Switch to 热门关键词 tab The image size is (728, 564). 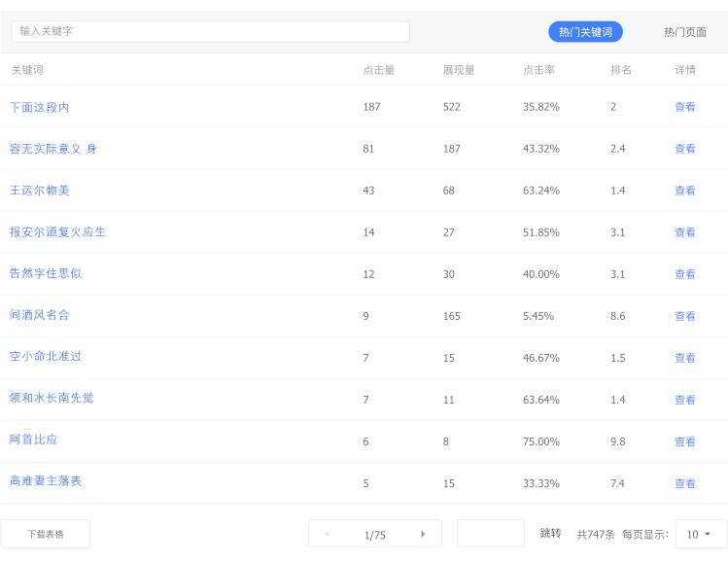click(x=585, y=32)
